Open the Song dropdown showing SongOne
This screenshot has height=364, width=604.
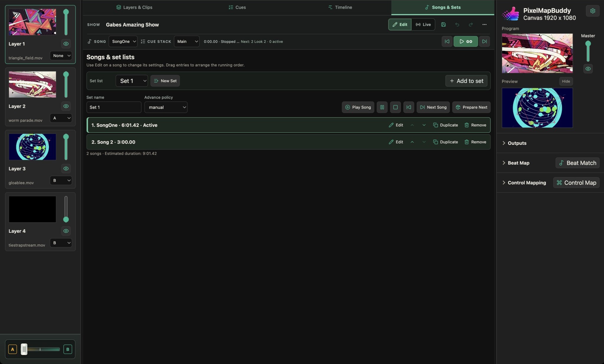[123, 41]
